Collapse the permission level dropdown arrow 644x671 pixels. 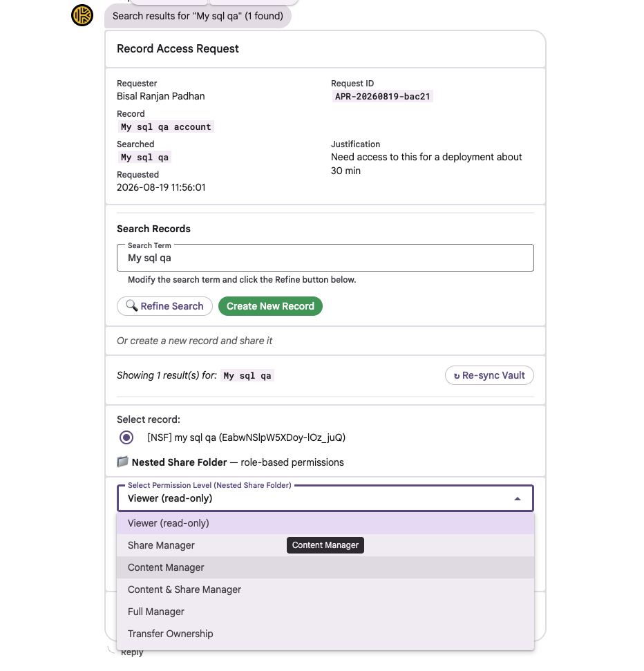518,498
